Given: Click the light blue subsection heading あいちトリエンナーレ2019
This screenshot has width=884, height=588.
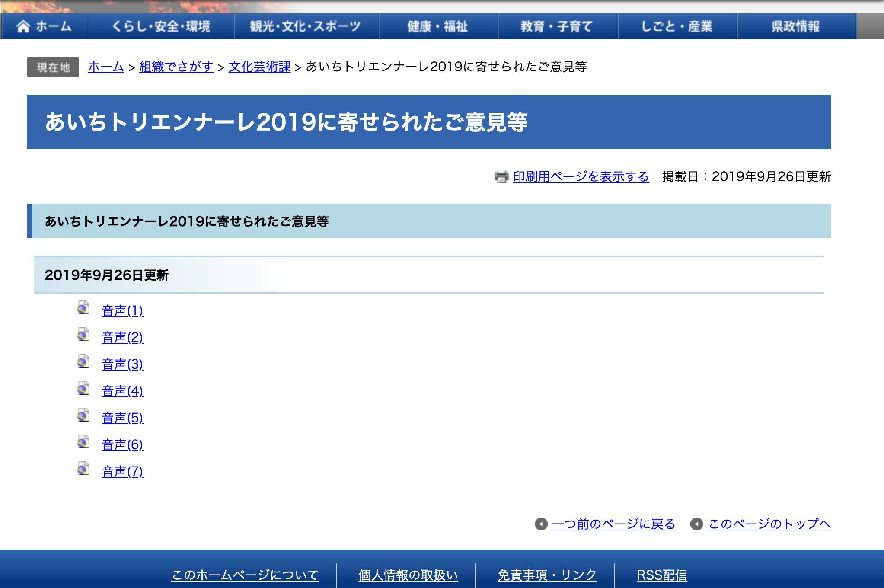Looking at the screenshot, I should (429, 221).
